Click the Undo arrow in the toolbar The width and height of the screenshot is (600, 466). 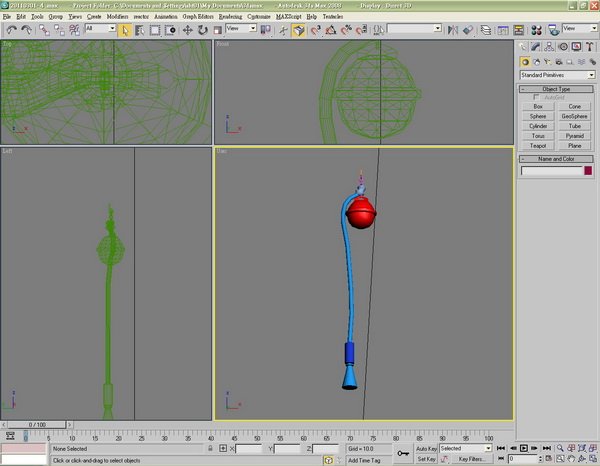coord(11,30)
